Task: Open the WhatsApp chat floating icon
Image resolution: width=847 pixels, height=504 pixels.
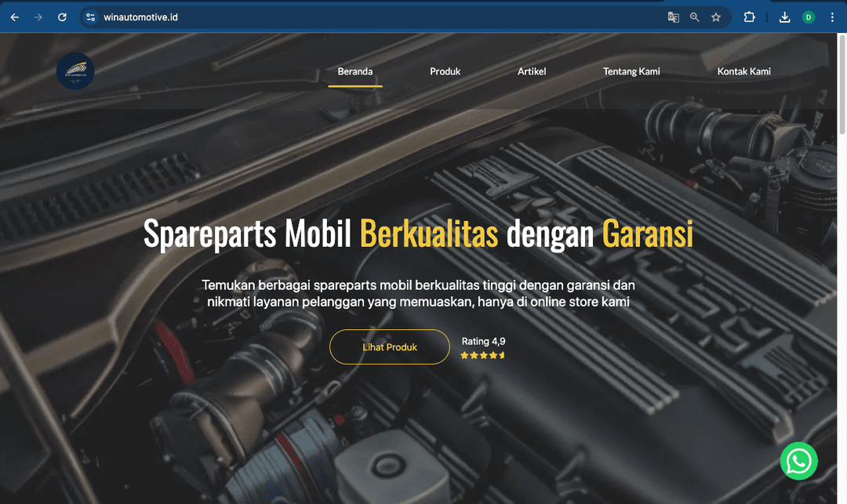Action: 799,461
